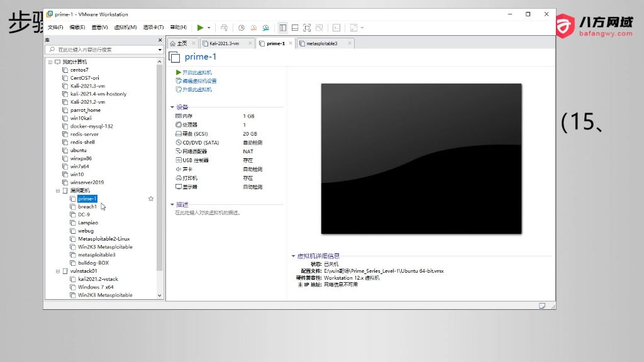
Task: Collapse the 设备 devices section
Action: (x=172, y=107)
